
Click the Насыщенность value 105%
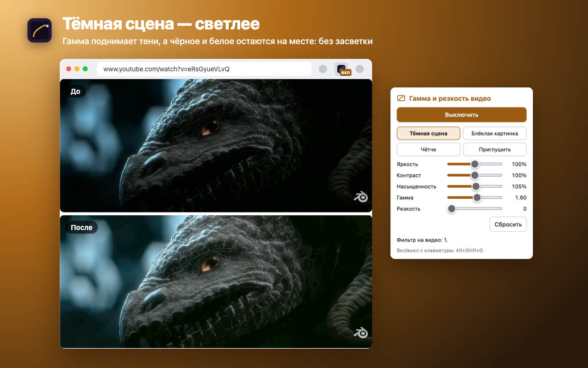click(x=519, y=186)
